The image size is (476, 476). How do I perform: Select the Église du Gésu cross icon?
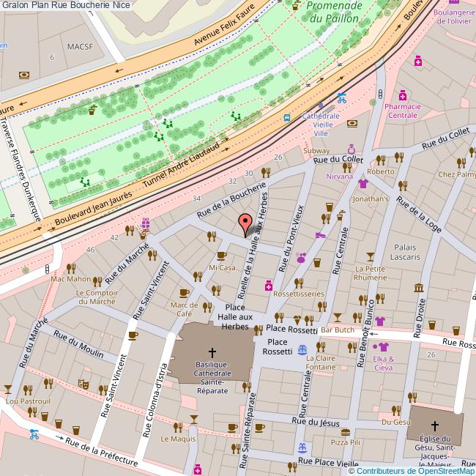tap(434, 425)
